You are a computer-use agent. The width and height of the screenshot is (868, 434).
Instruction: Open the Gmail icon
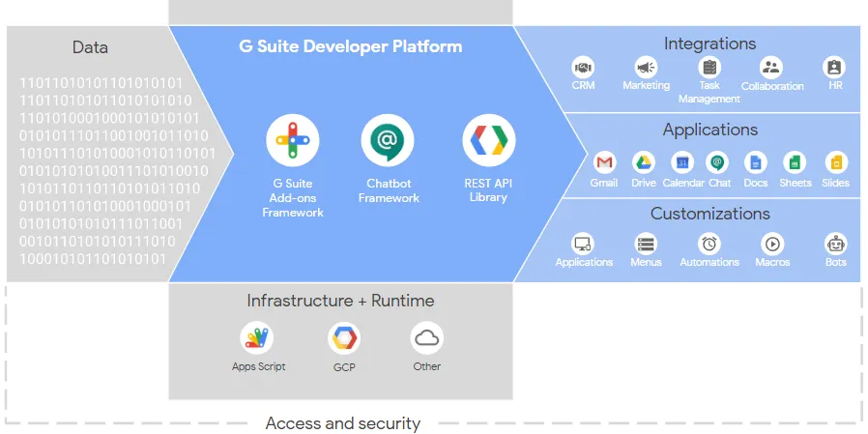pyautogui.click(x=604, y=162)
